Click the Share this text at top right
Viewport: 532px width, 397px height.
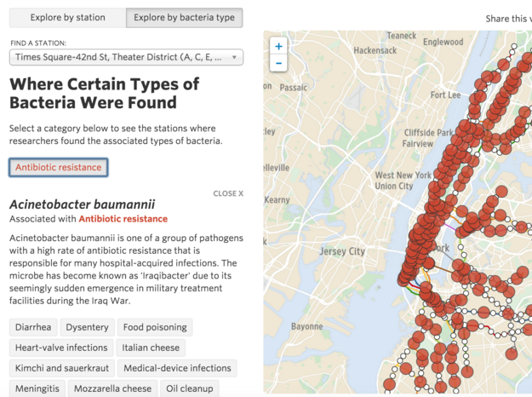[508, 19]
